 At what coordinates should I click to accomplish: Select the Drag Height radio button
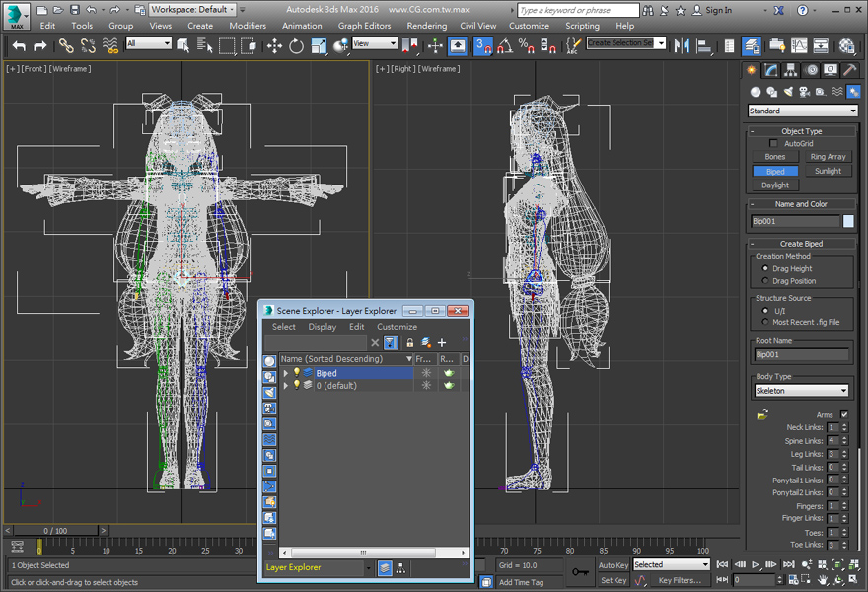pyautogui.click(x=765, y=268)
